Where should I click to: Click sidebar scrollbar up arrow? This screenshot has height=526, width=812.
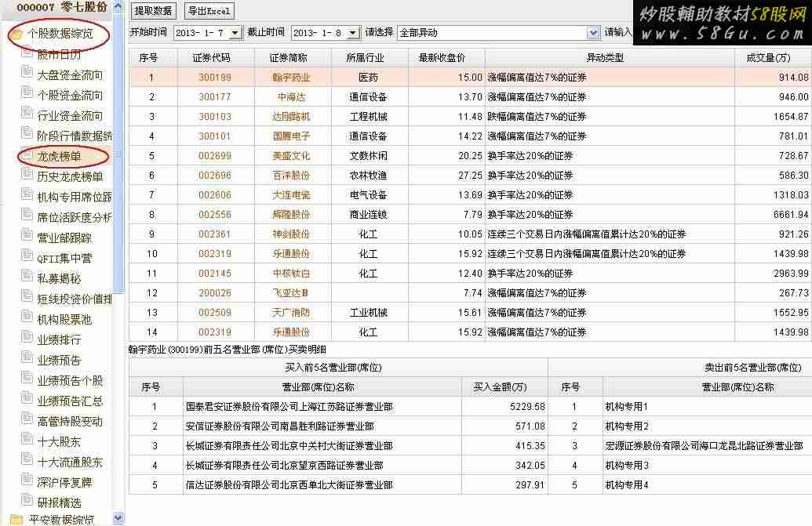pyautogui.click(x=118, y=7)
